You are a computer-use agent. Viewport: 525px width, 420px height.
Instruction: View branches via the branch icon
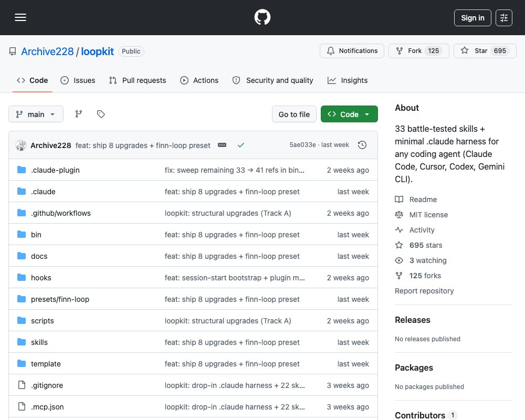79,114
